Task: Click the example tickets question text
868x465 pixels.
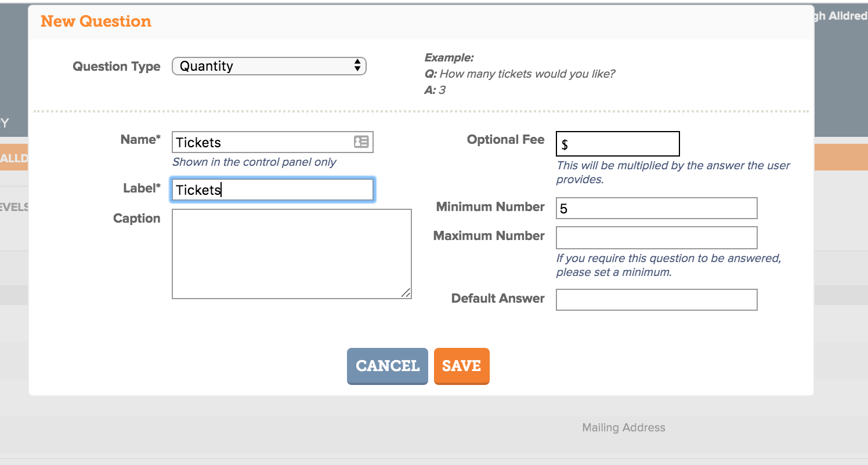Action: point(527,74)
